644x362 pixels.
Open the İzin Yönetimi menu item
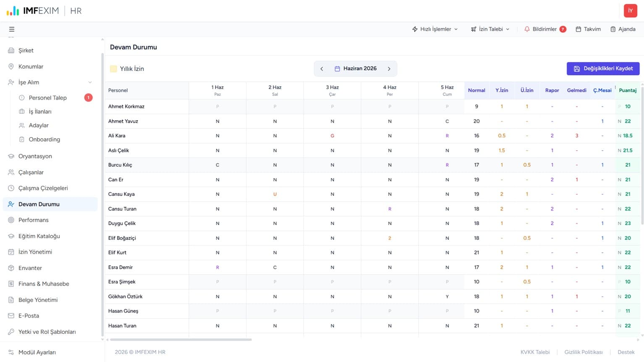50,252
